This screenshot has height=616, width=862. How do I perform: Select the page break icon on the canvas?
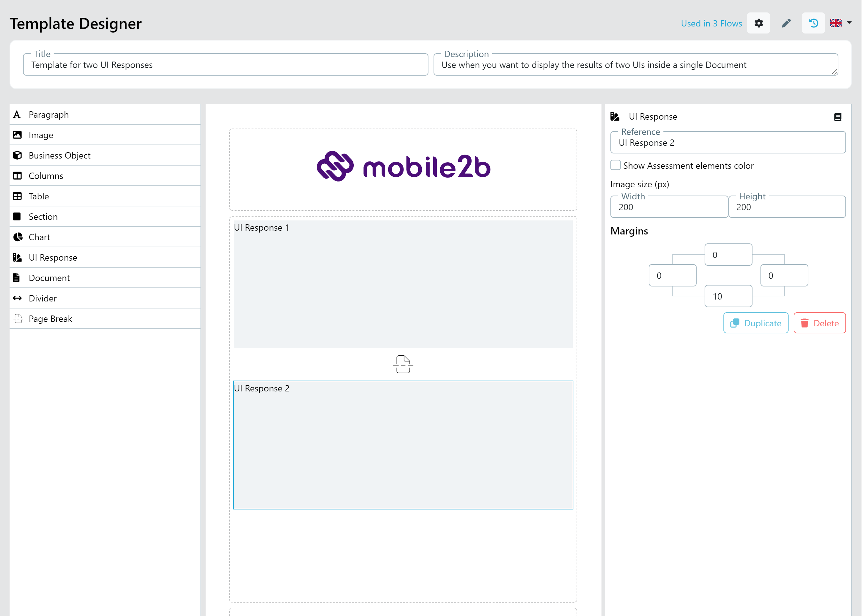click(403, 364)
